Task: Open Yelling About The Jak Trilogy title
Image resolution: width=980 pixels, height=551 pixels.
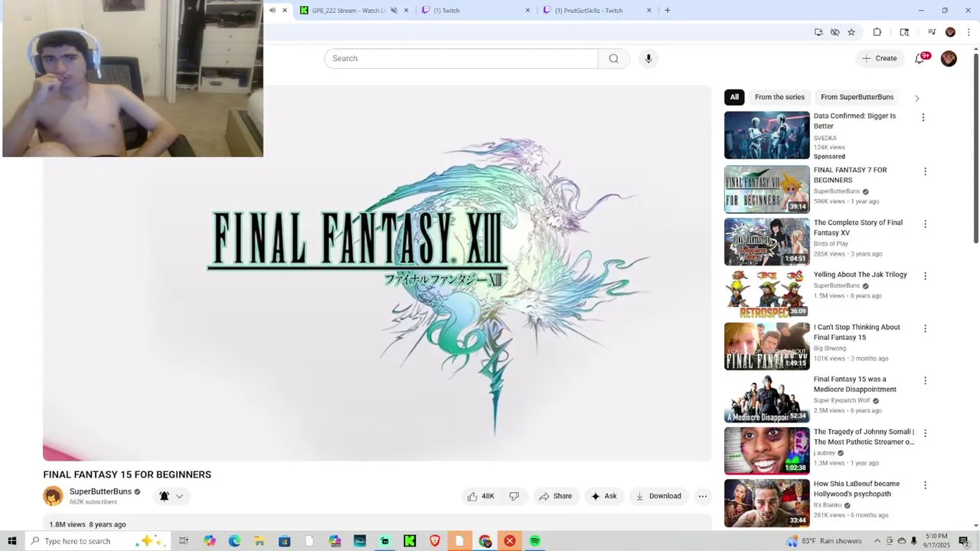Action: (860, 275)
